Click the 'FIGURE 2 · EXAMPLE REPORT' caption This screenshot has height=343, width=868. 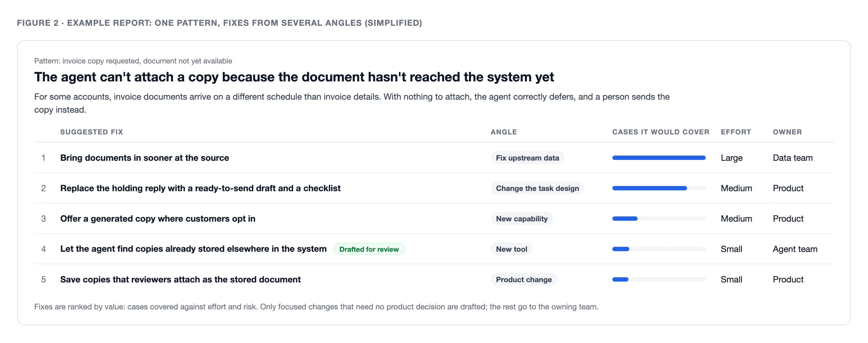pyautogui.click(x=219, y=23)
